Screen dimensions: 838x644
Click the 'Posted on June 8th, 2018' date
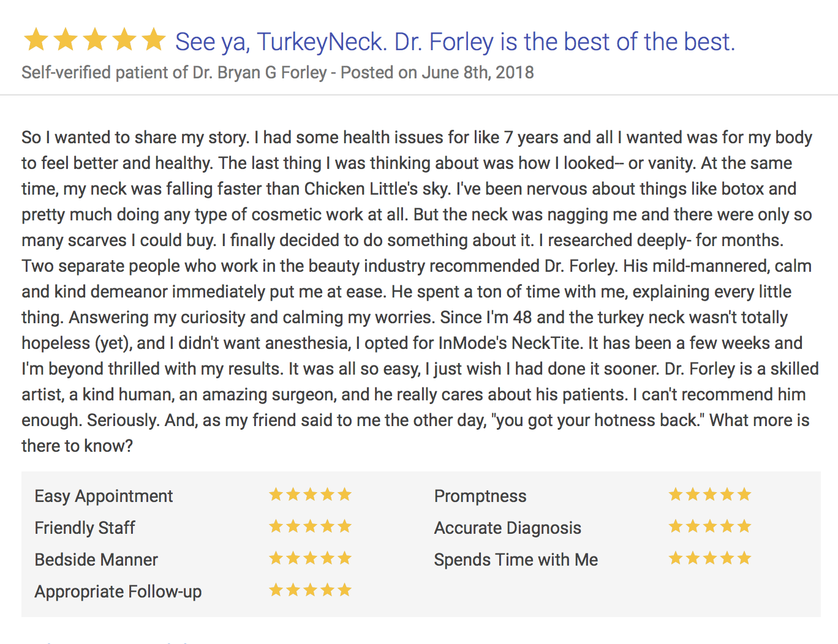coord(437,73)
